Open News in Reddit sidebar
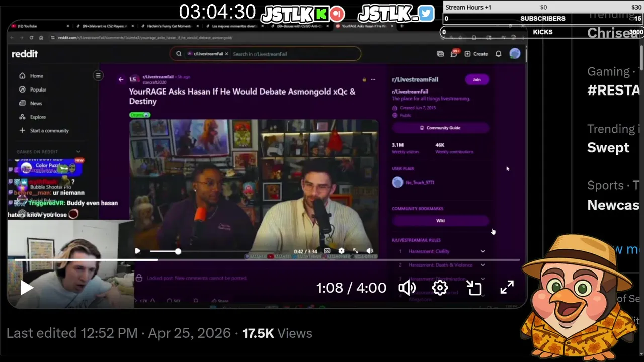 [31, 103]
